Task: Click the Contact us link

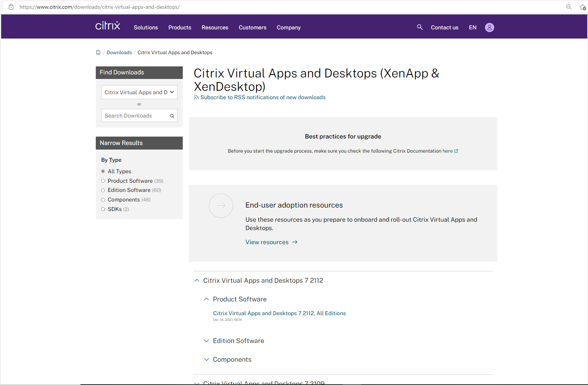Action: pos(445,27)
